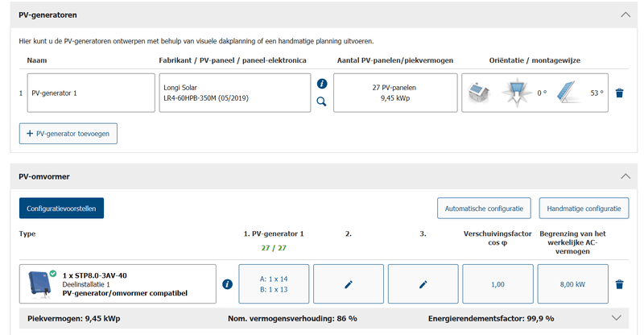
Task: Select the 1 x STP8.0-3AV-40 inverter entry
Action: (x=118, y=284)
